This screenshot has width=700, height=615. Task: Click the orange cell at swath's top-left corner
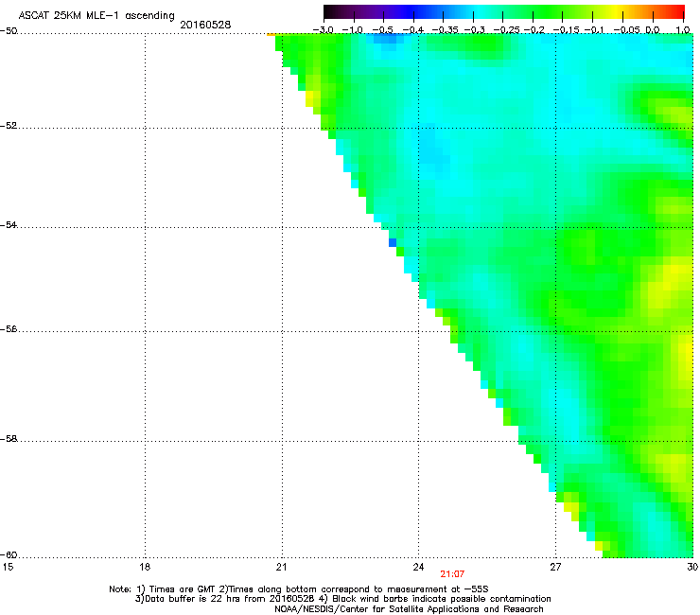[271, 34]
